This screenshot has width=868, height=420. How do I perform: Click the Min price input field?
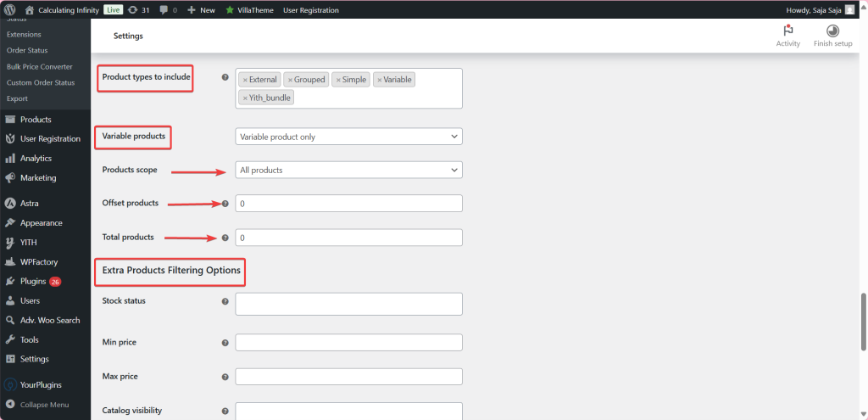click(x=348, y=343)
